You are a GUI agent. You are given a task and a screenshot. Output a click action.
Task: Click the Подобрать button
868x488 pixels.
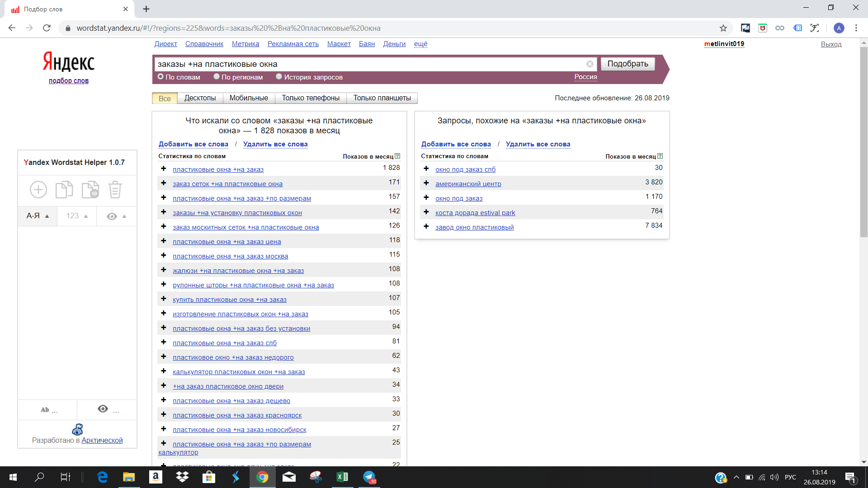pyautogui.click(x=627, y=64)
